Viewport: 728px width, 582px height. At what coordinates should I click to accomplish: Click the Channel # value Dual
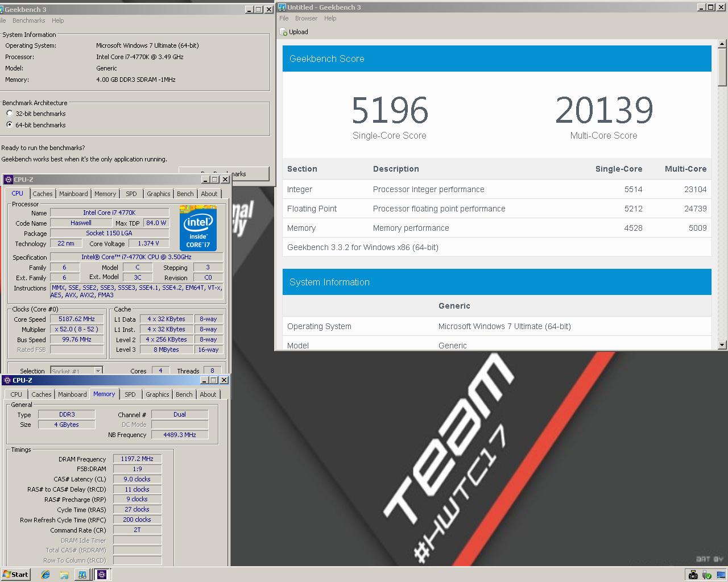[180, 414]
